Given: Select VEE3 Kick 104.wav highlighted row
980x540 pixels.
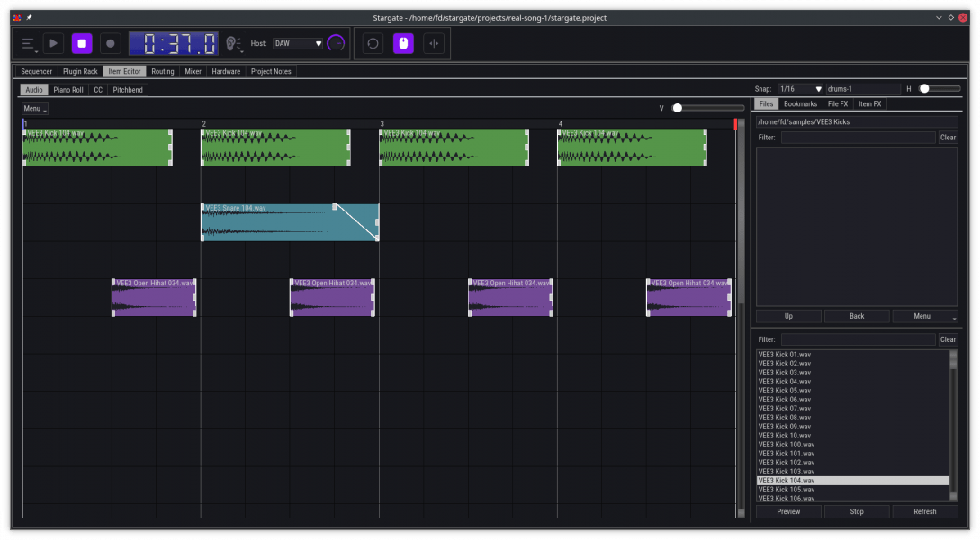Looking at the screenshot, I should (852, 481).
